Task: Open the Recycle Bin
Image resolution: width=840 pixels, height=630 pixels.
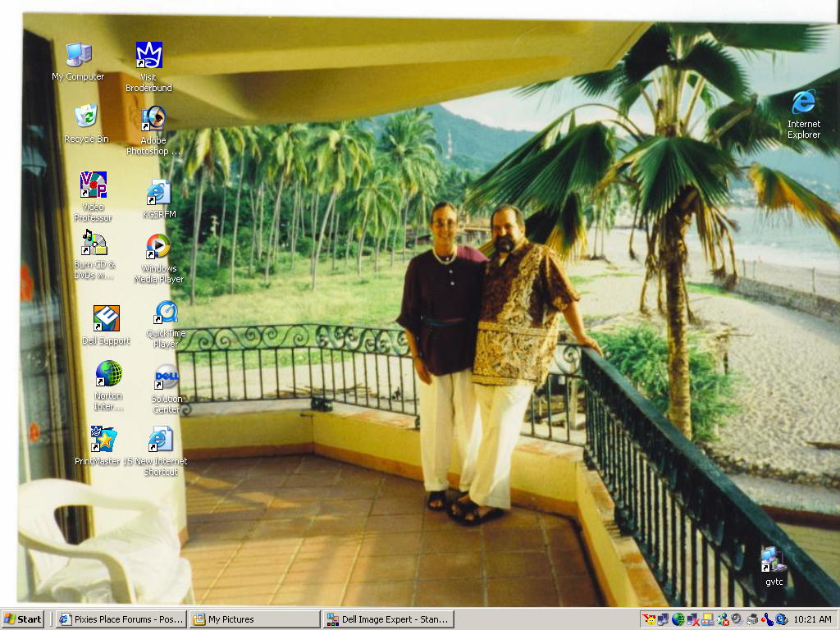Action: [86, 116]
